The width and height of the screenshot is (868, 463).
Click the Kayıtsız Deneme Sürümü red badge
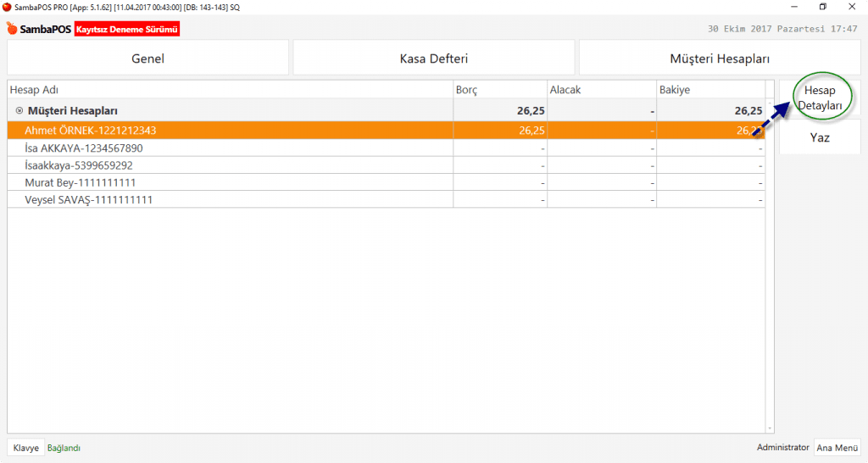tap(127, 29)
